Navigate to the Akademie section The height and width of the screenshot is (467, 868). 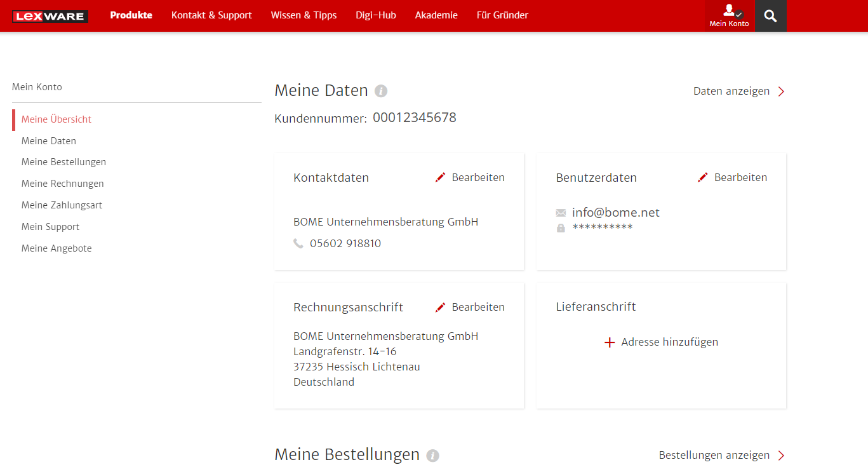(436, 15)
